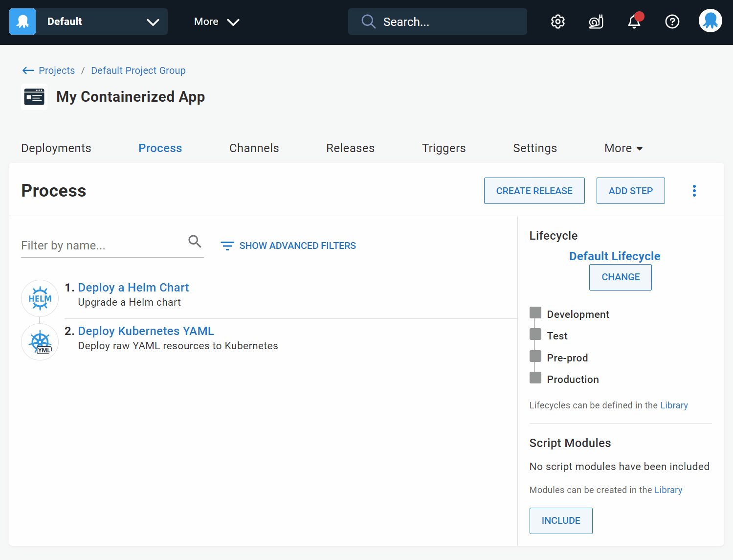This screenshot has width=733, height=560.
Task: Click the user avatar icon
Action: tap(710, 21)
